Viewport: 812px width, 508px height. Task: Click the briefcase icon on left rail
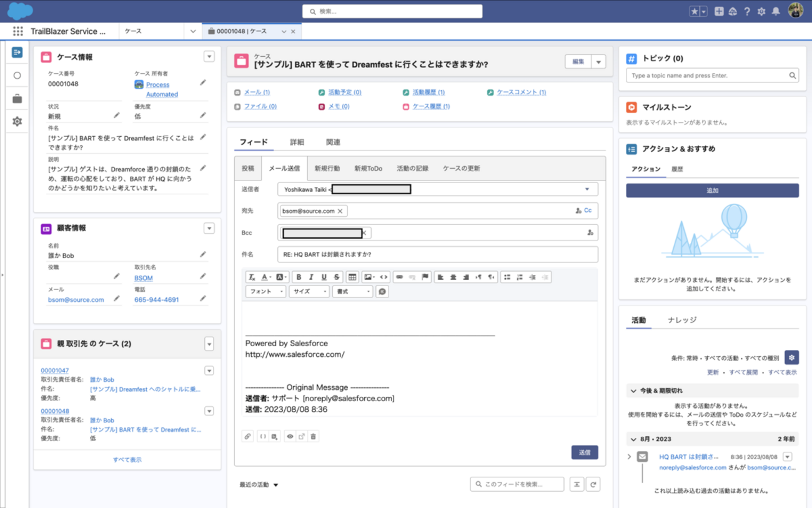tap(17, 99)
